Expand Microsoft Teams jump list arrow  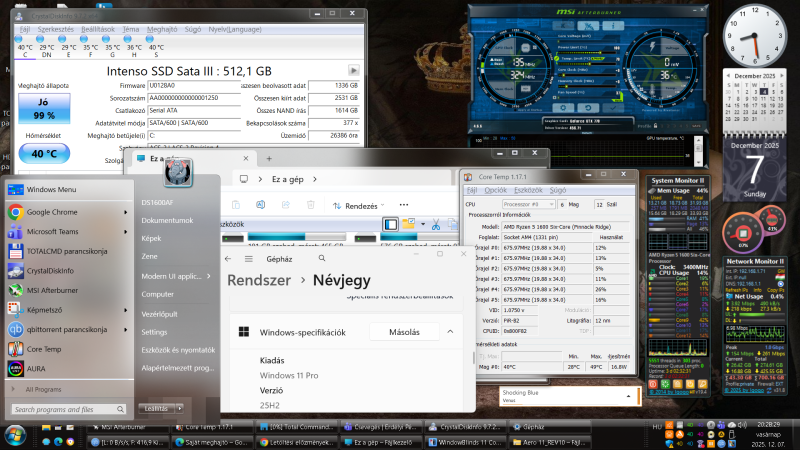(126, 232)
